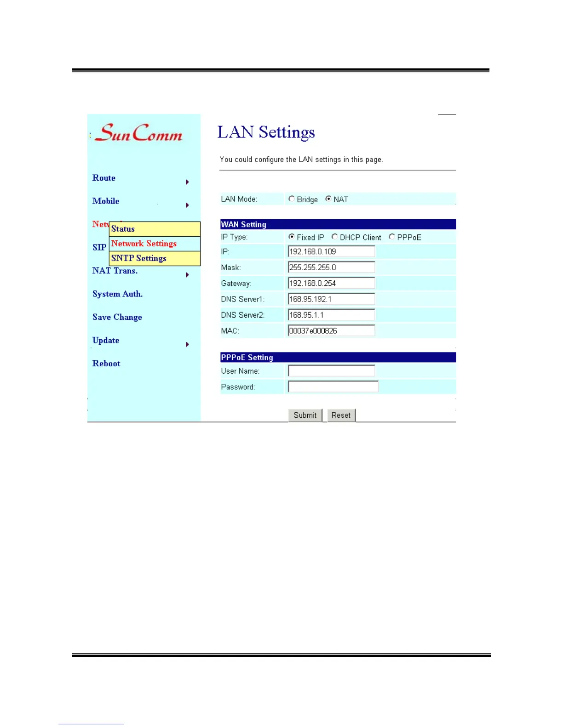The width and height of the screenshot is (563, 728).
Task: Reset the LAN settings form
Action: [341, 415]
